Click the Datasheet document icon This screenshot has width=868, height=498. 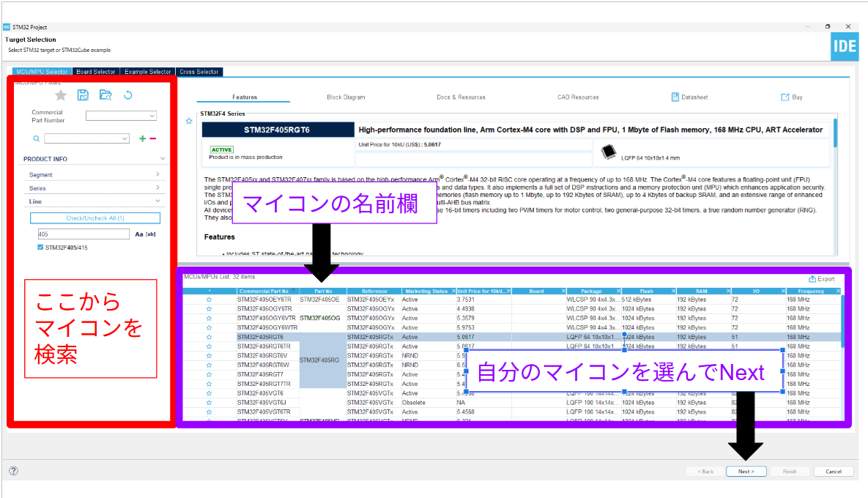[x=675, y=97]
